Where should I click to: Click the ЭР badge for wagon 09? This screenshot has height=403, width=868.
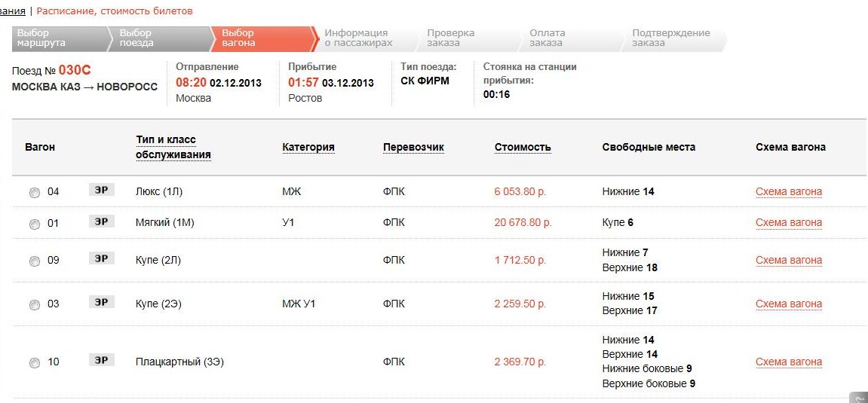[x=101, y=258]
